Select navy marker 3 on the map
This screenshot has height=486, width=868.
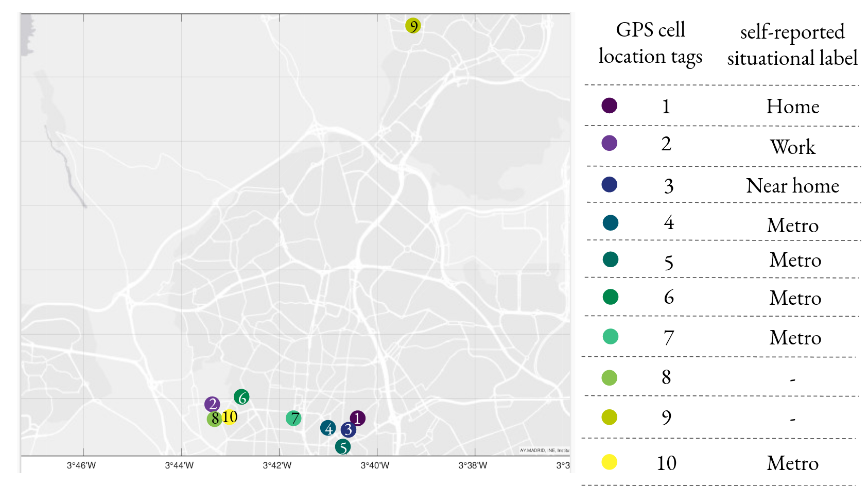click(349, 429)
